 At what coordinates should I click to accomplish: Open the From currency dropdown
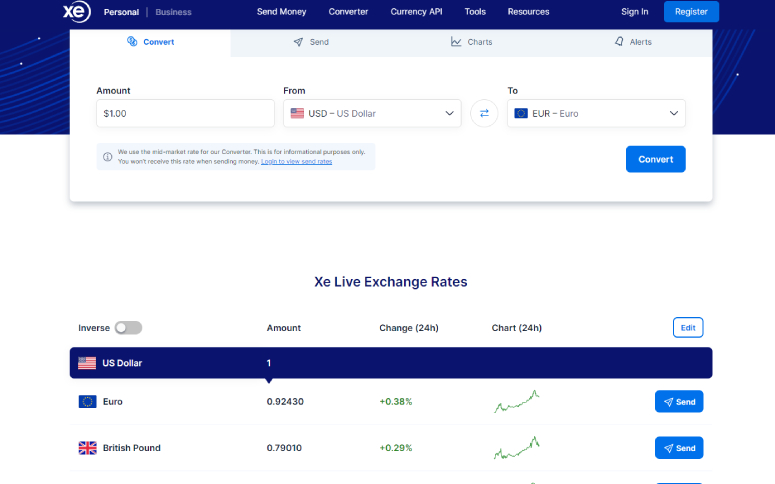click(x=372, y=113)
